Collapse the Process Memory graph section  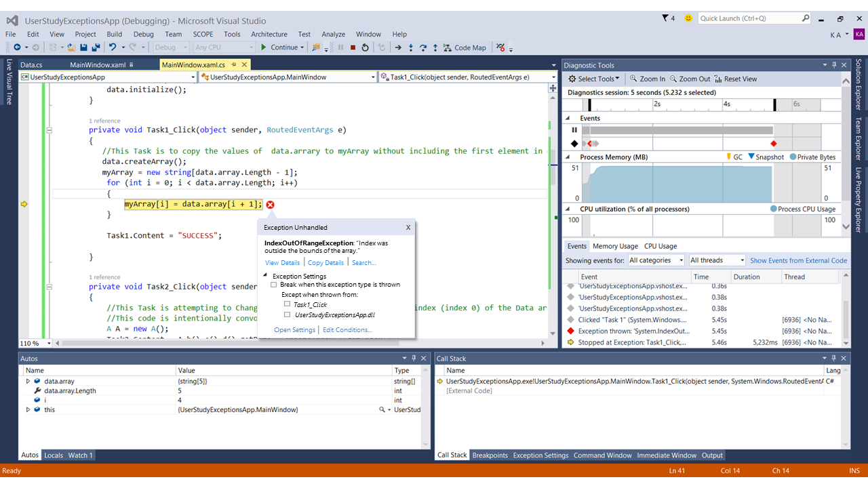(x=568, y=157)
